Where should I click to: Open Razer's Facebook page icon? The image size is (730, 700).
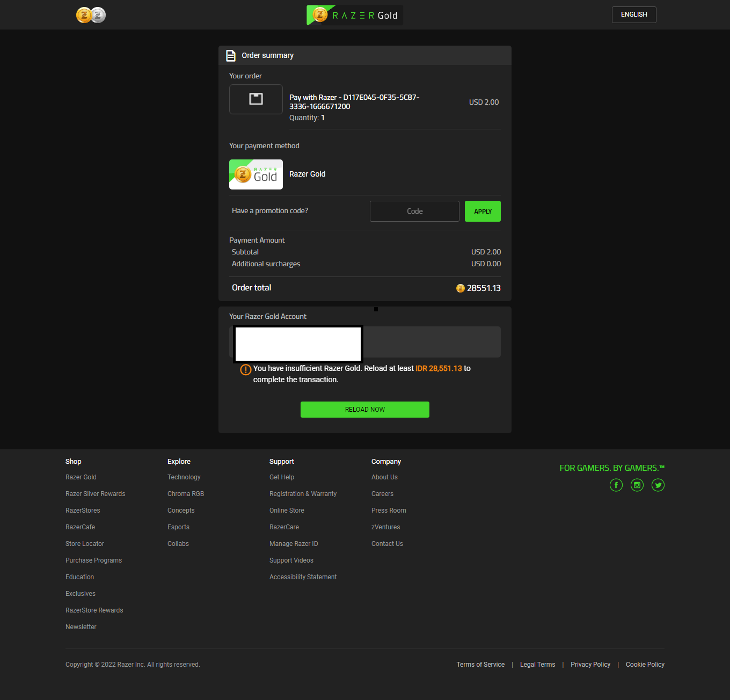tap(616, 485)
